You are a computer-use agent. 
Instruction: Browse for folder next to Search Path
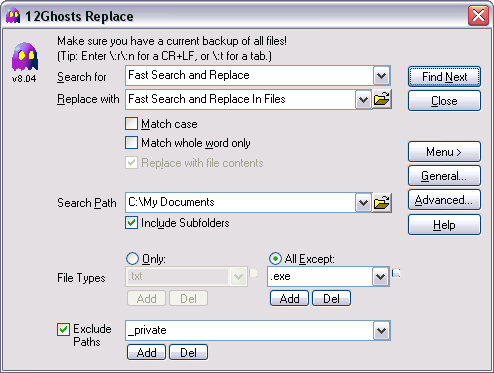point(382,202)
